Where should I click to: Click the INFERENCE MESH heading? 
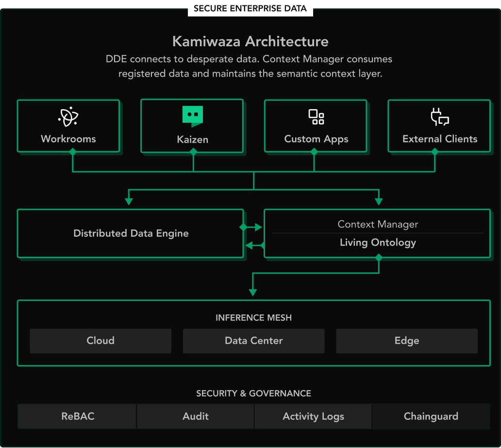(x=254, y=317)
